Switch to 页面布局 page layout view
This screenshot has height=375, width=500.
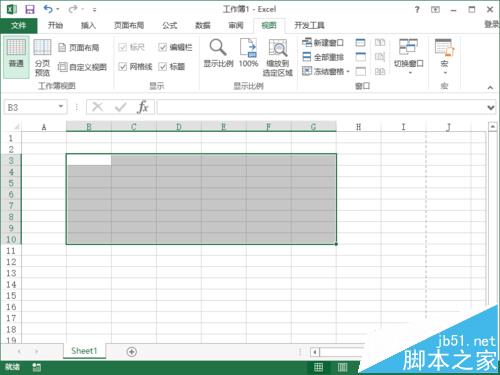pyautogui.click(x=79, y=48)
